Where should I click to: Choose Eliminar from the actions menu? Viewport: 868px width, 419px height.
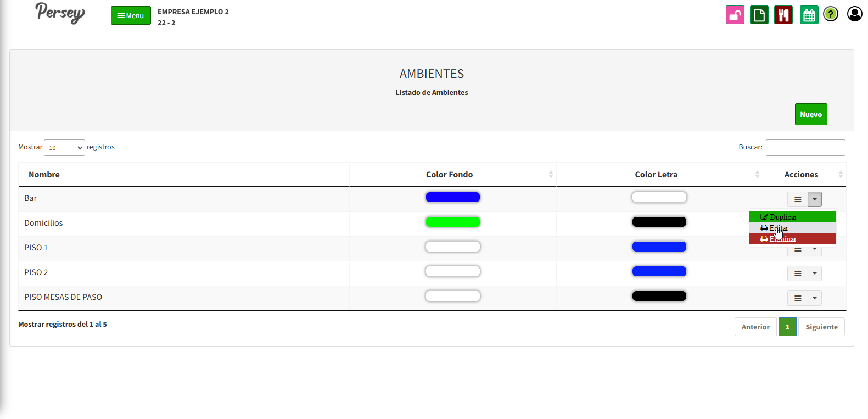[792, 239]
